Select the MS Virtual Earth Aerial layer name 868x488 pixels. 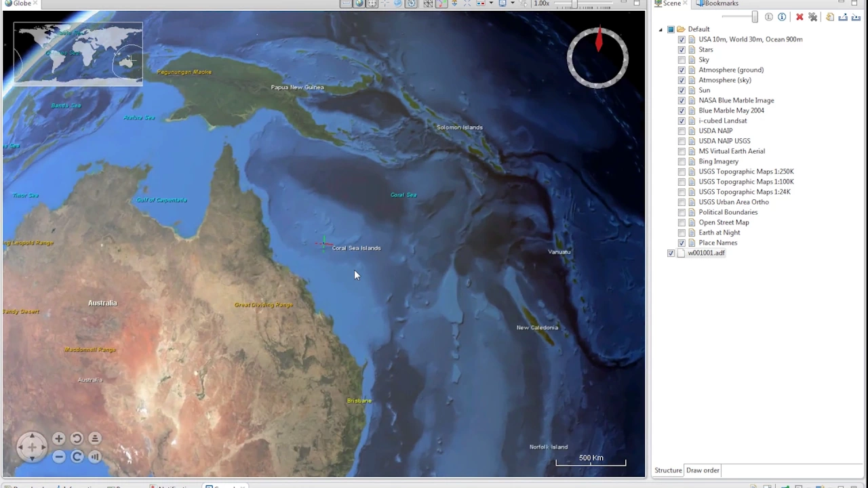pos(732,151)
